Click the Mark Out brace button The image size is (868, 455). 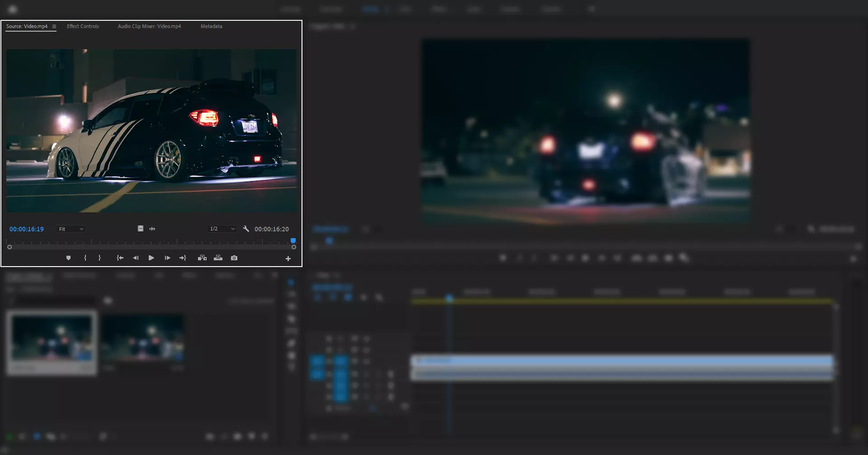tap(99, 258)
